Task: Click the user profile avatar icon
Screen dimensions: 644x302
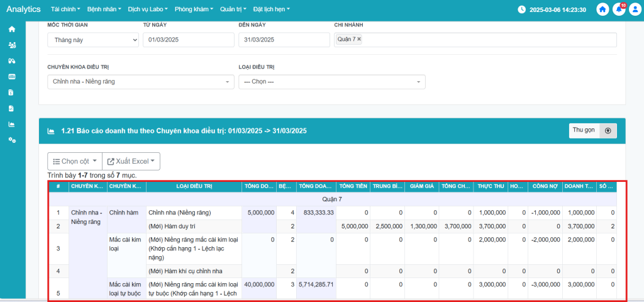Action: point(634,9)
